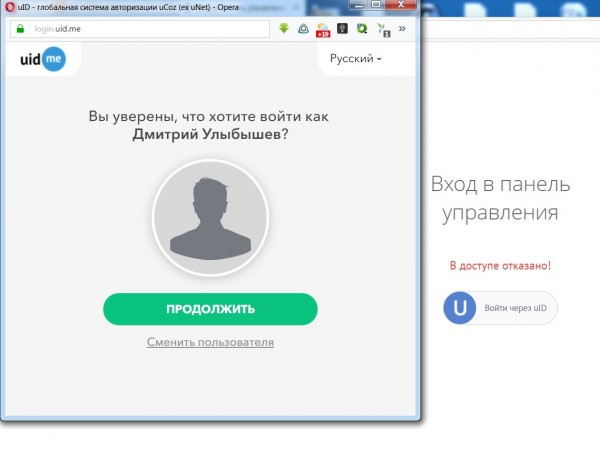Click the green download arrow extension icon
The height and width of the screenshot is (460, 600).
[284, 28]
